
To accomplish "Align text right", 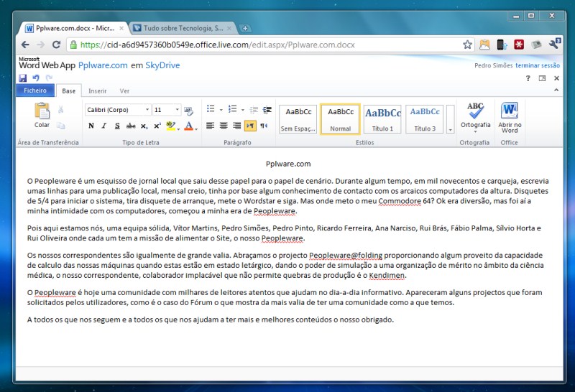I will 237,126.
